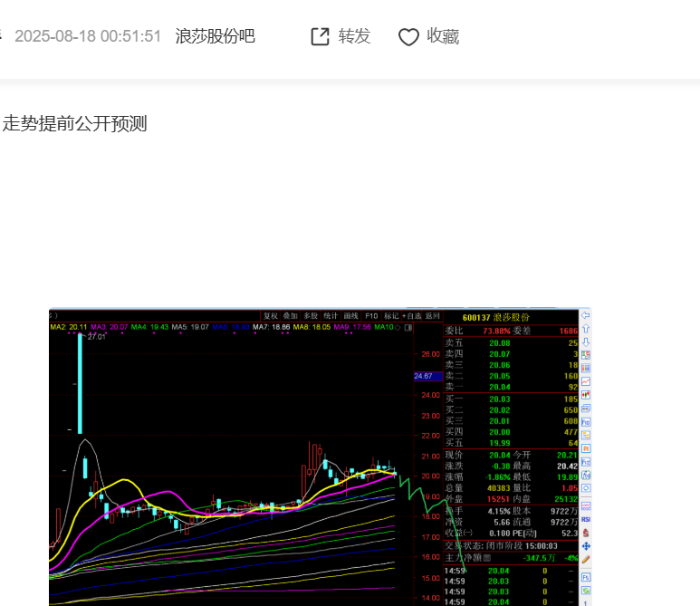The width and height of the screenshot is (700, 606).
Task: Click the 今开 20.21 opening price
Action: [567, 455]
